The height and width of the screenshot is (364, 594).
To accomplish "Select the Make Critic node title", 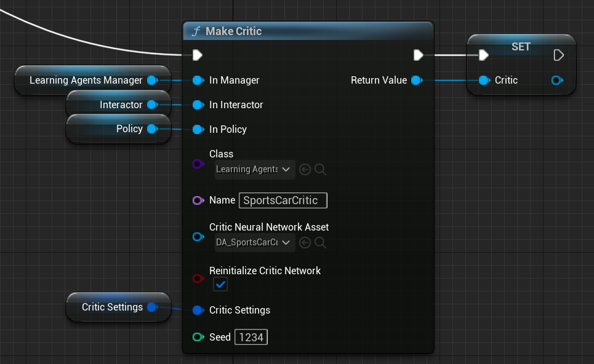I will 233,31.
